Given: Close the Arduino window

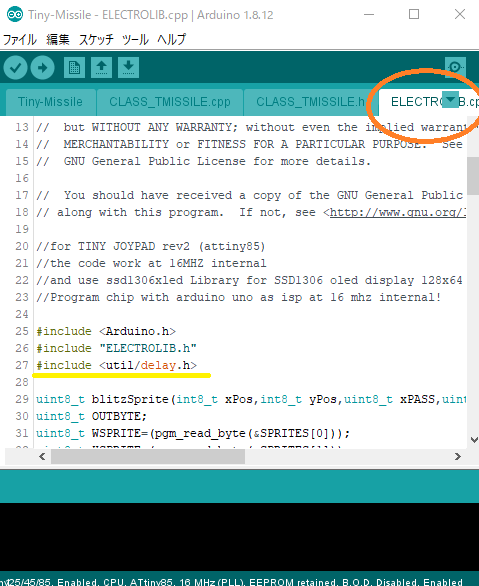Looking at the screenshot, I should click(x=460, y=15).
